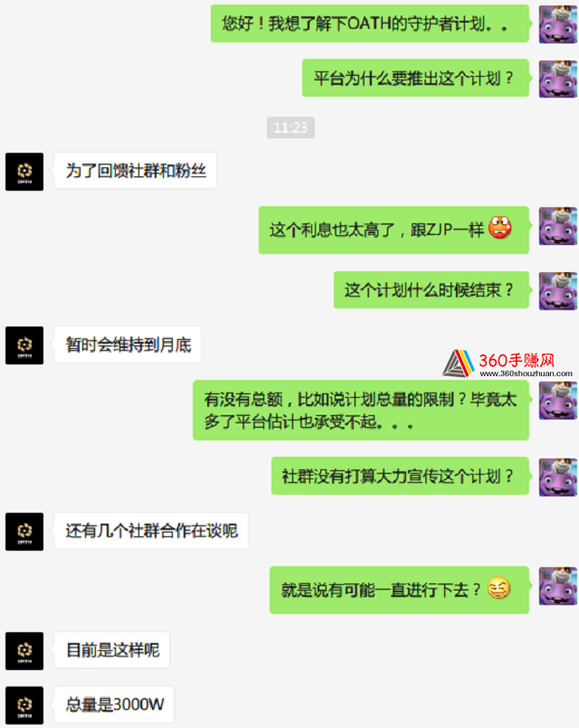579x728 pixels.
Task: Click the message 总量是3000W
Action: [x=114, y=704]
